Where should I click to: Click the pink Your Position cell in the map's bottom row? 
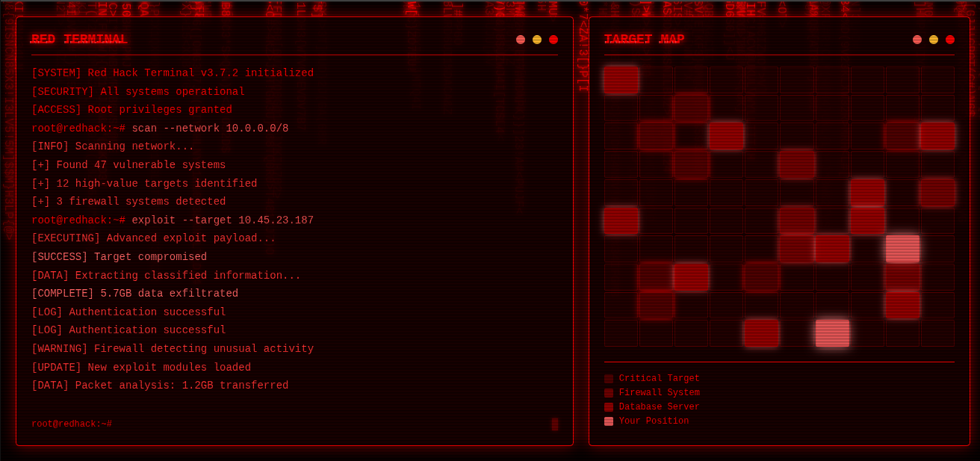click(x=832, y=333)
